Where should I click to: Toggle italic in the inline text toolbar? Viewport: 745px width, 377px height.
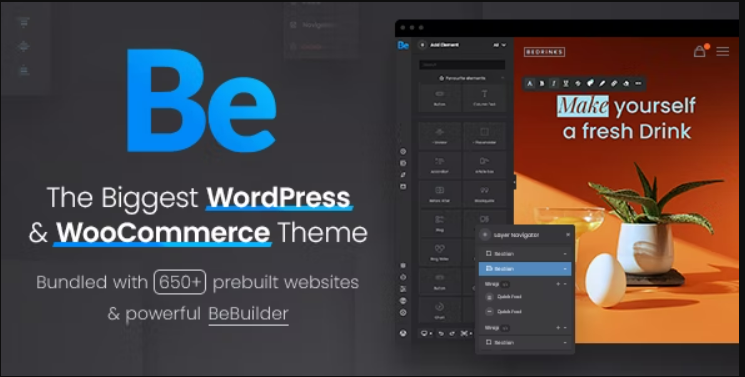(554, 83)
